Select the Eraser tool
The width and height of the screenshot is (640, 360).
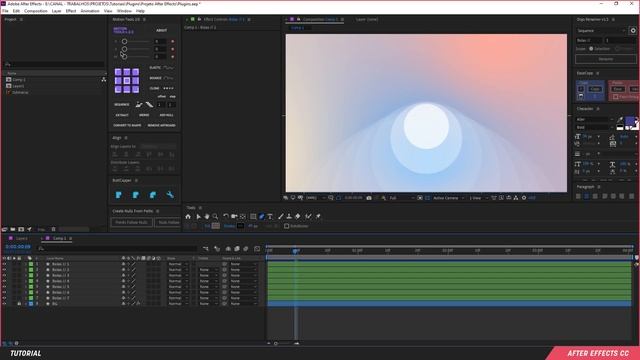(298, 216)
